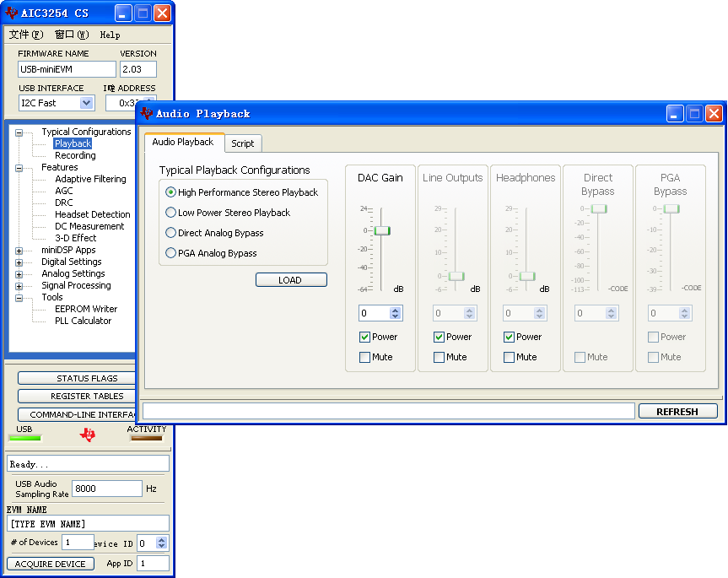Screen dimensions: 728x578
Task: Expand the Signal Processing node
Action: (19, 286)
